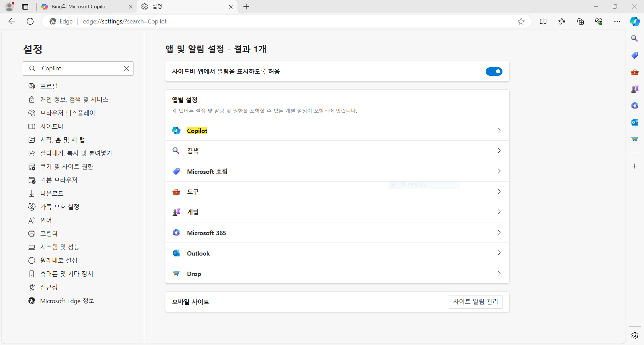Click the browser Back arrow
Screen dimensions: 644x345
(12, 21)
